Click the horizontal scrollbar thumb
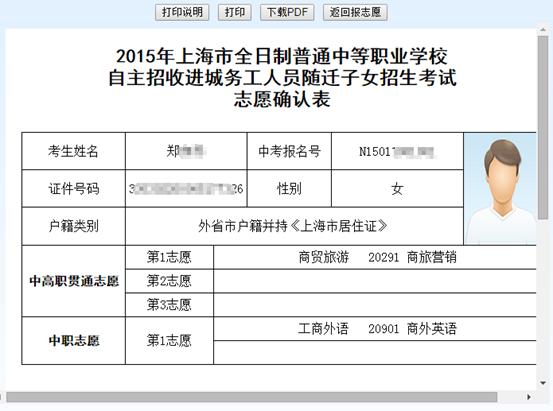Image resolution: width=553 pixels, height=411 pixels. tap(251, 397)
